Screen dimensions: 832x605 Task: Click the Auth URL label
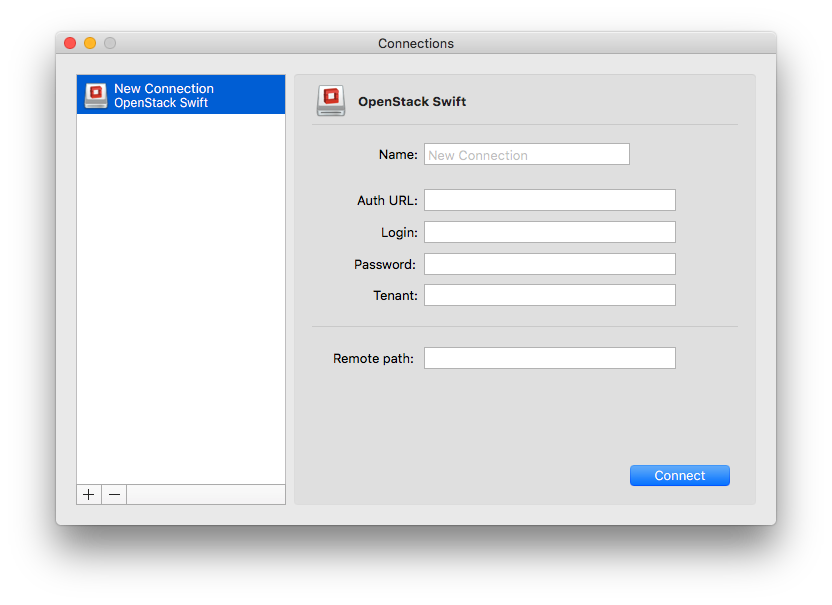click(x=387, y=201)
